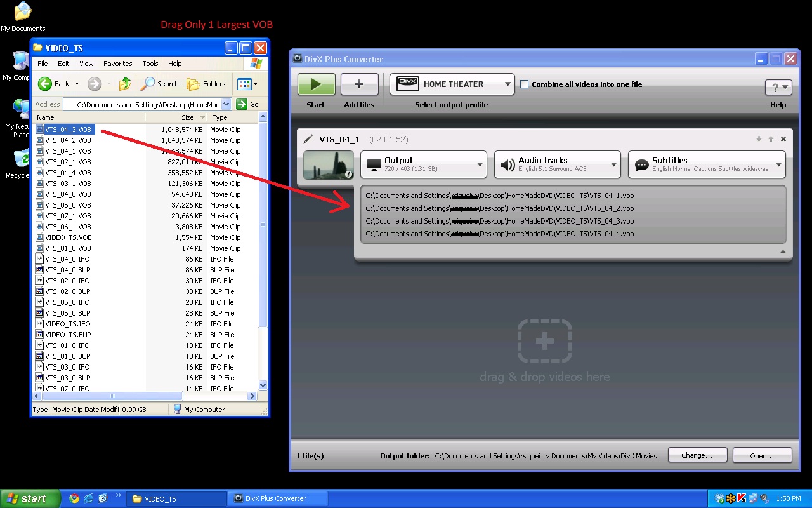Remove VTS_04_1 with the X icon

click(x=783, y=139)
